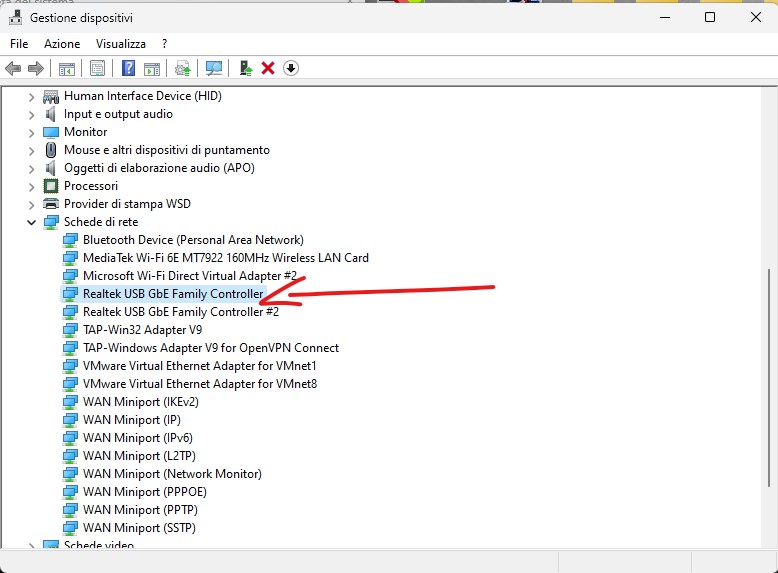The width and height of the screenshot is (778, 573).
Task: Select VMware Virtual Ethernet Adapter for VMnet8
Action: coord(200,383)
